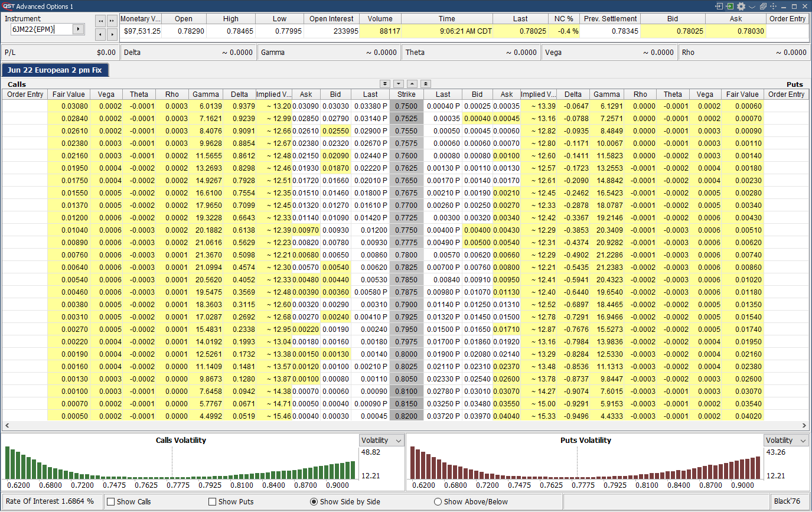This screenshot has width=812, height=512.
Task: Click the 0.7775 marker in Puts Volatility chart
Action: 583,485
